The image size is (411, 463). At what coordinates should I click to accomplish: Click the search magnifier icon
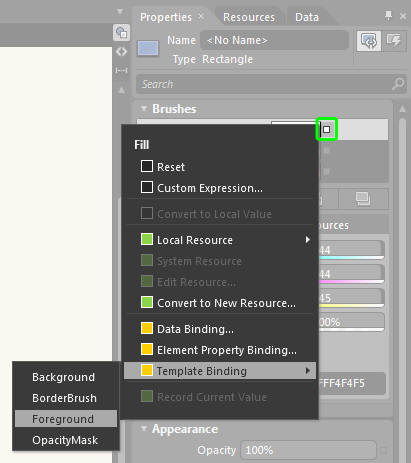coord(398,84)
